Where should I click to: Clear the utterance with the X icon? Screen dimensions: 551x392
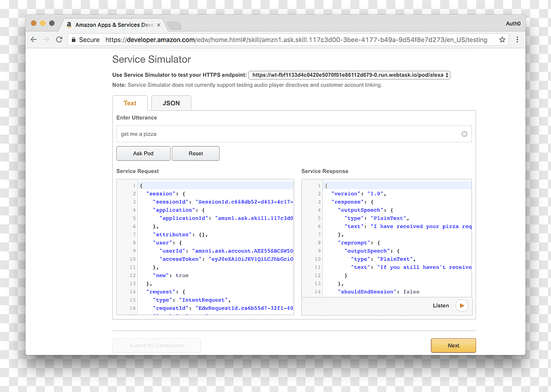click(464, 134)
